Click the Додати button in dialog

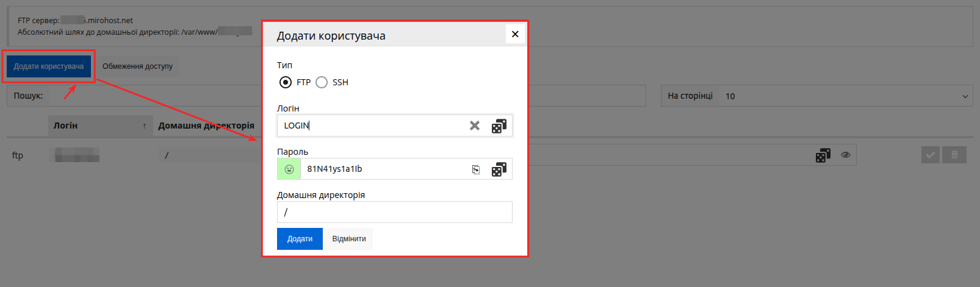(x=300, y=239)
